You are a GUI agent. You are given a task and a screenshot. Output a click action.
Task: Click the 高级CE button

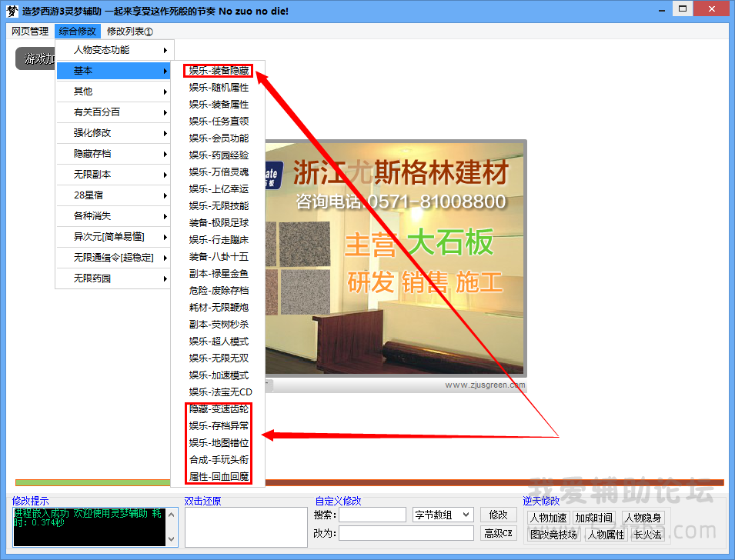(x=498, y=533)
